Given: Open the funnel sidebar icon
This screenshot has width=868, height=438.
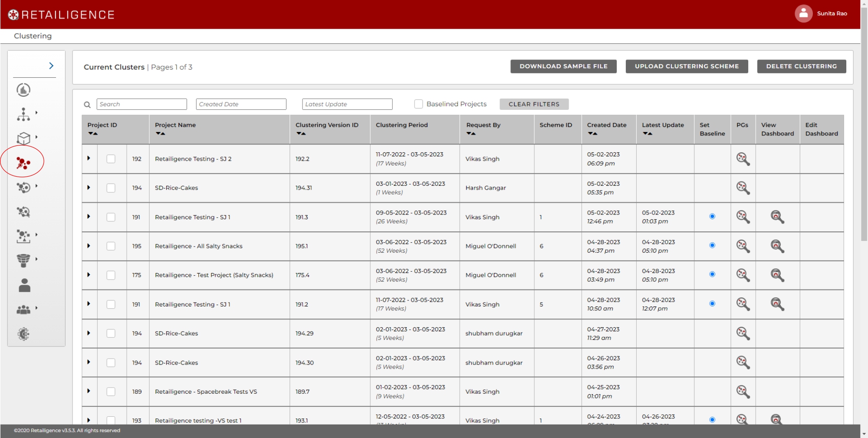Looking at the screenshot, I should [23, 260].
